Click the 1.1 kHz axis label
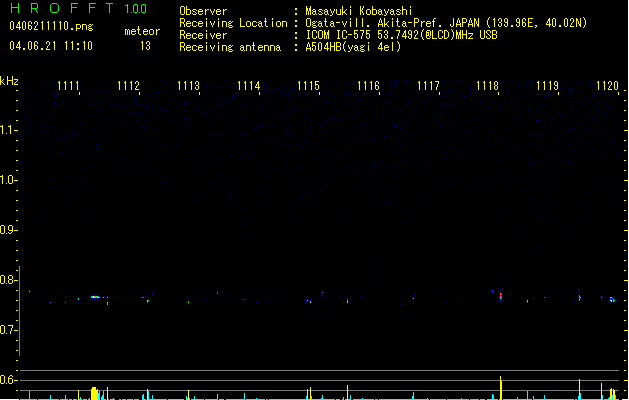This screenshot has height=400, width=629. pos(8,130)
